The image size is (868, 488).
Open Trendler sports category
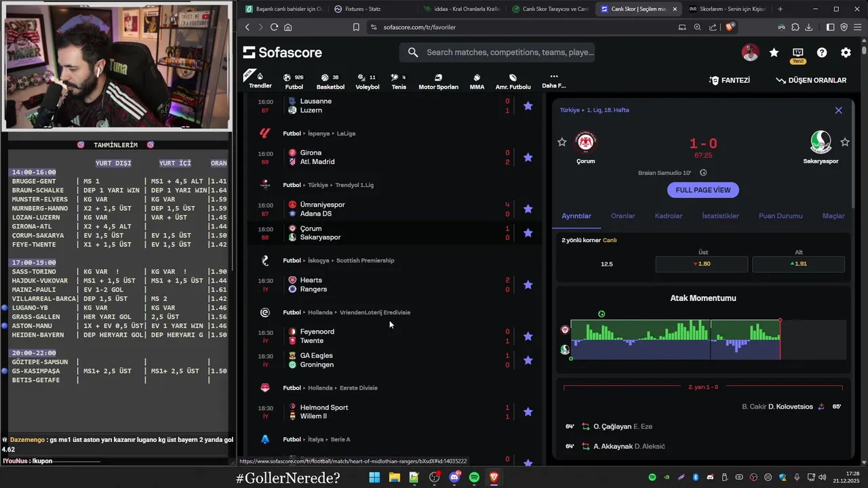pos(260,79)
